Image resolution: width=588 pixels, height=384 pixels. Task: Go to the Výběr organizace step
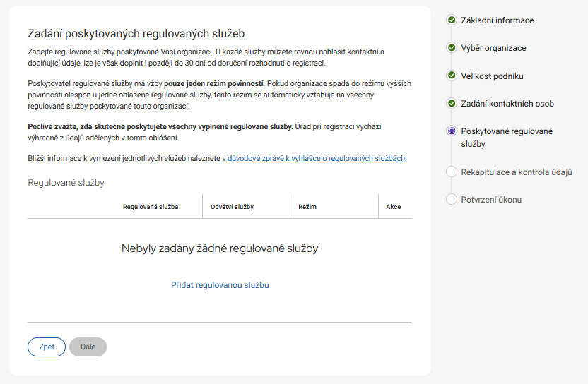point(493,48)
